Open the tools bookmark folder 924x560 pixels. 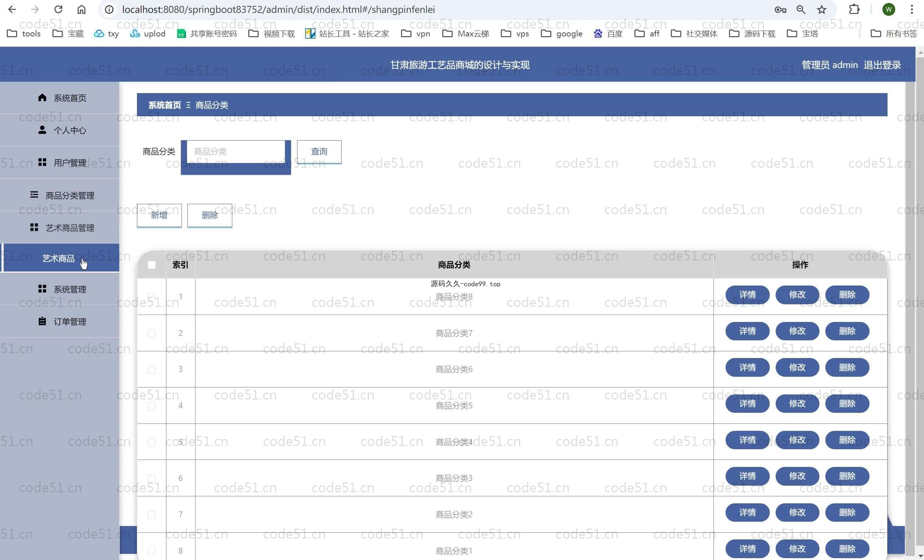(24, 34)
